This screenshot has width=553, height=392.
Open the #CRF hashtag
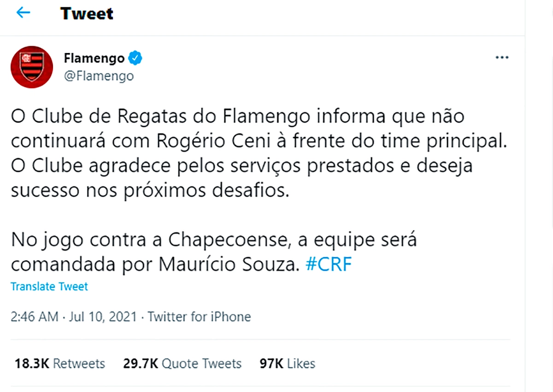pyautogui.click(x=329, y=265)
